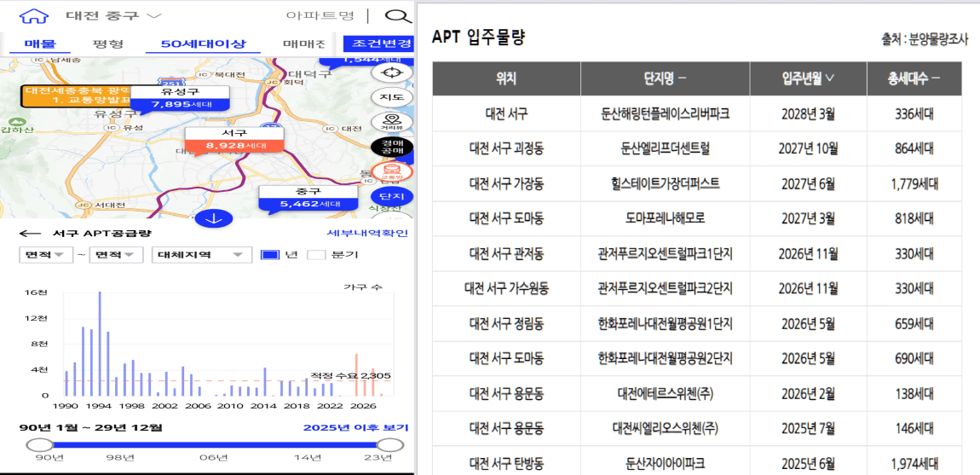Open the first 면적 dropdown

(45, 255)
